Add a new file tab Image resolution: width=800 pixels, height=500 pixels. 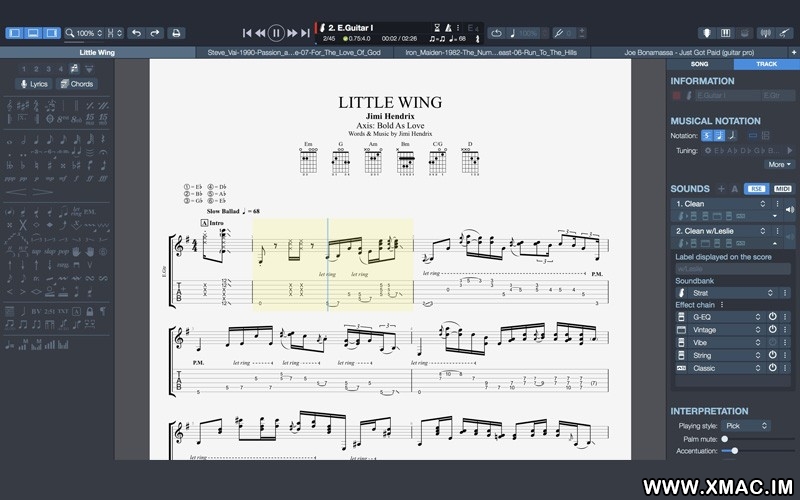click(794, 52)
